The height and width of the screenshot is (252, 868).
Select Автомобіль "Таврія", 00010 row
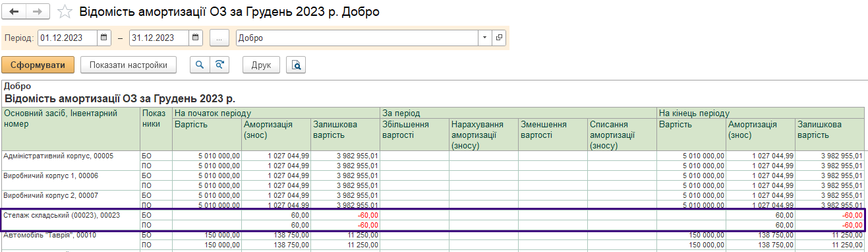point(434,239)
